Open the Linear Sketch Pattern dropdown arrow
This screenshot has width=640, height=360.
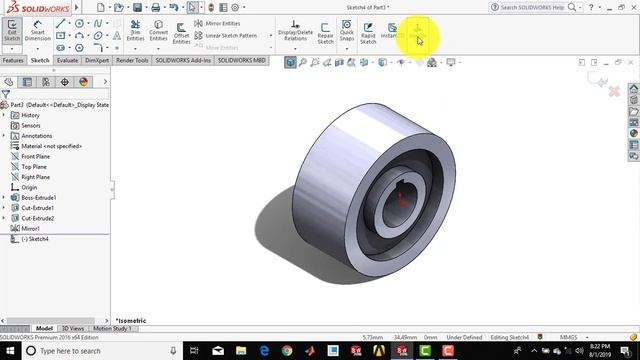tap(271, 36)
